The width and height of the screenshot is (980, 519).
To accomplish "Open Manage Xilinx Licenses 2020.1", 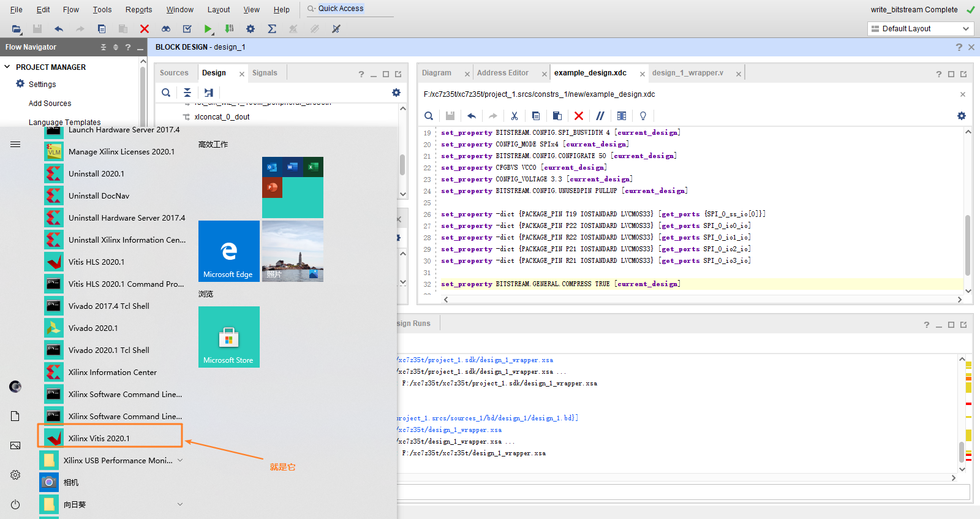I will coord(121,151).
